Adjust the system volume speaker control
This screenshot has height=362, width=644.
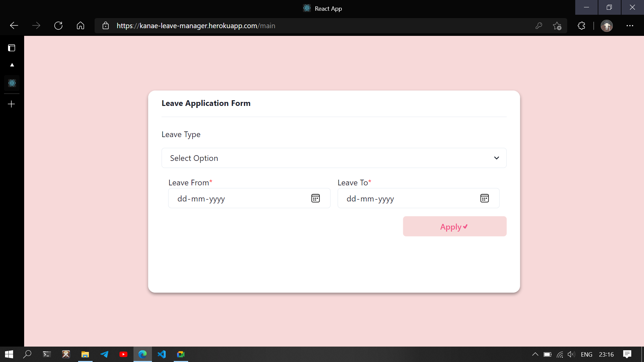coord(571,354)
